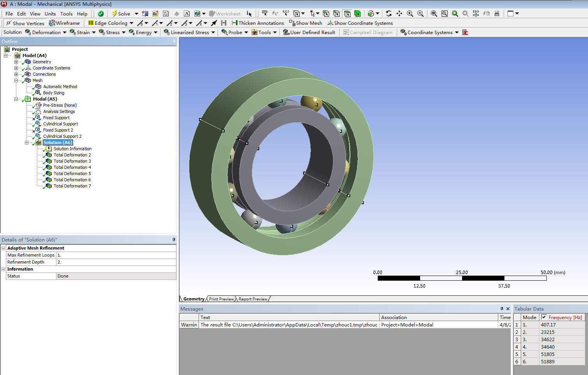This screenshot has width=588, height=375.
Task: Expand the Geometry tree node
Action: (x=16, y=62)
